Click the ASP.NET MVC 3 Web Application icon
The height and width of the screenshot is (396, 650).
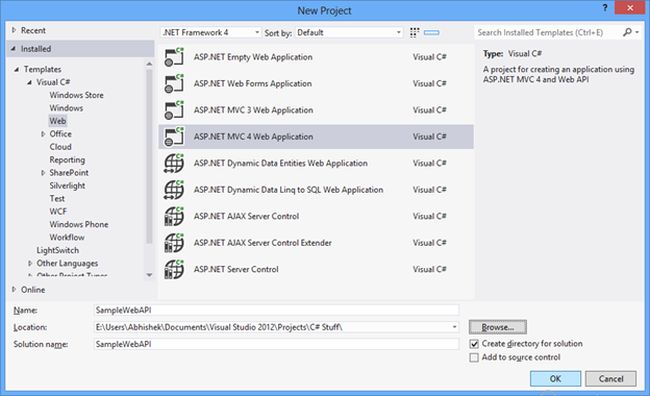(174, 110)
